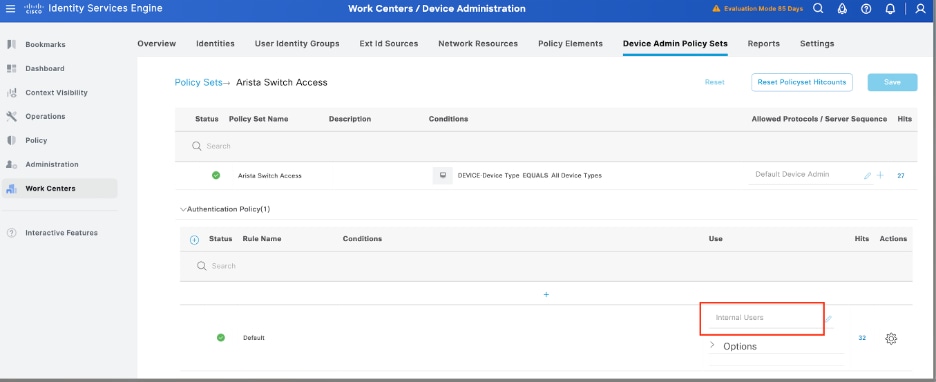Image resolution: width=936 pixels, height=382 pixels.
Task: Collapse the Authentication Policy(1) section
Action: (183, 210)
